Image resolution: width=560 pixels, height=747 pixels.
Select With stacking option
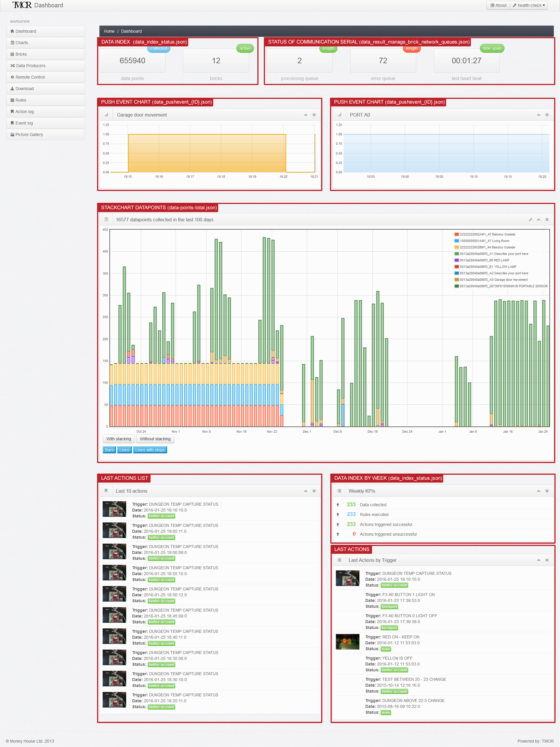click(119, 439)
